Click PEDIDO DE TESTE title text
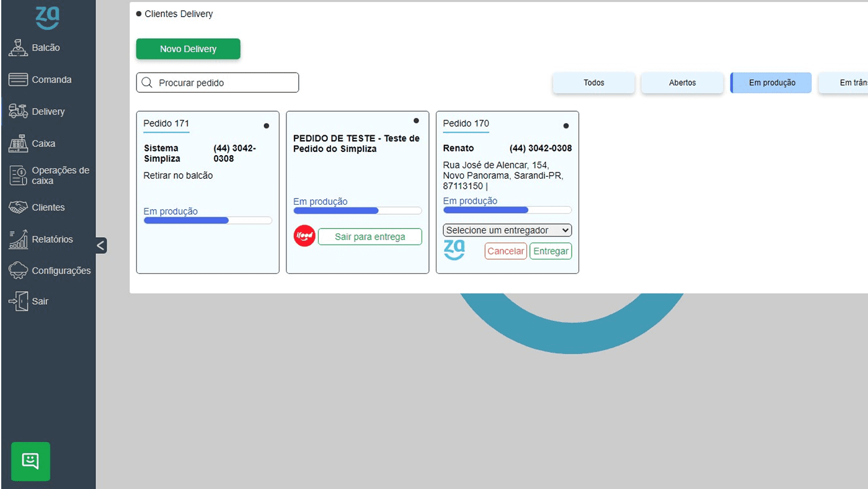The width and height of the screenshot is (868, 489). pos(356,143)
